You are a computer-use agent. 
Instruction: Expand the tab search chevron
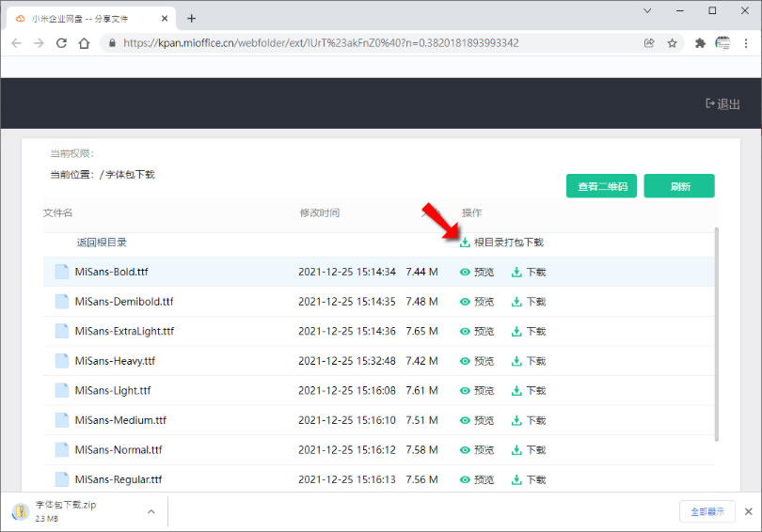(x=647, y=10)
